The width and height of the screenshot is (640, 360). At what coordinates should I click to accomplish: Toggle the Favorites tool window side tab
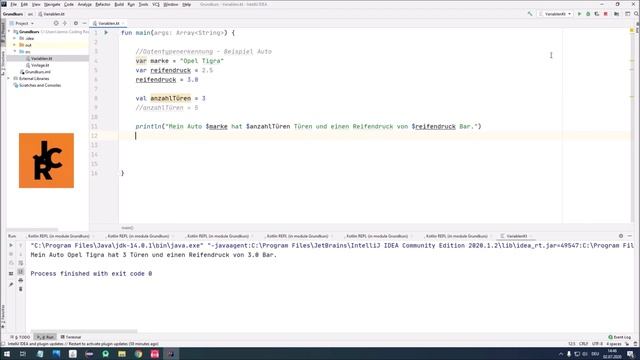3,316
